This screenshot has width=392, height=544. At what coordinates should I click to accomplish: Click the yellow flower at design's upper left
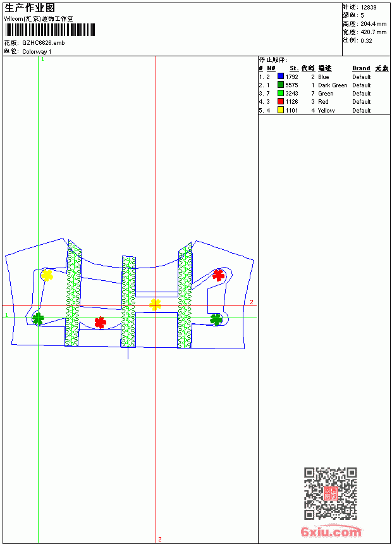47,275
